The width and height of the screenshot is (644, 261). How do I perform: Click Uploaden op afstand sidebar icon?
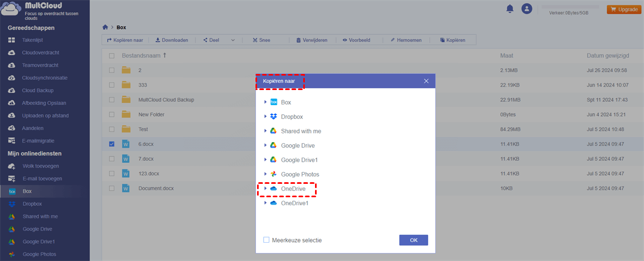pyautogui.click(x=12, y=116)
